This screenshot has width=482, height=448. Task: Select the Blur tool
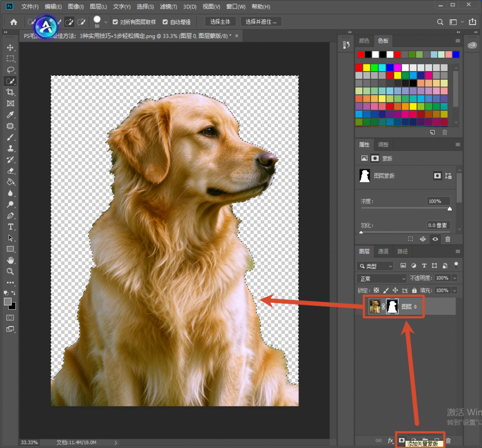point(10,193)
